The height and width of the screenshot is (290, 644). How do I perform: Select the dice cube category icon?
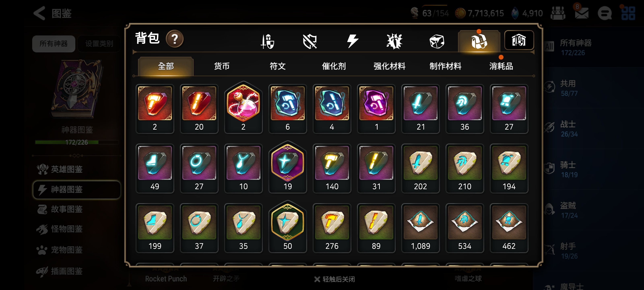click(x=437, y=41)
